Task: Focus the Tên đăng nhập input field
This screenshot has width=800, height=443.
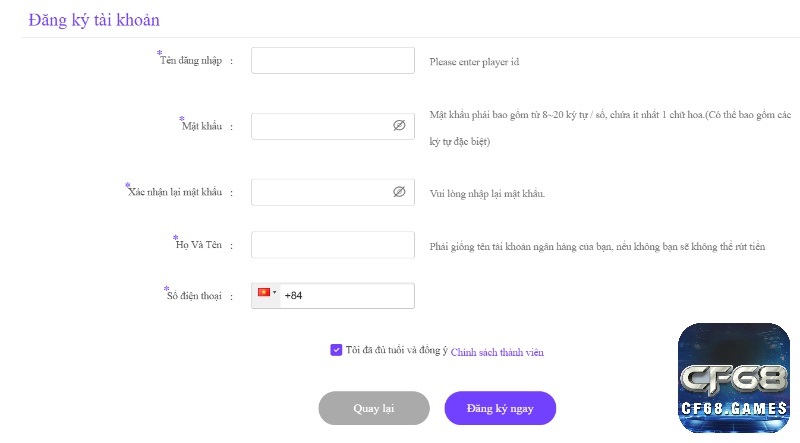Action: point(333,61)
